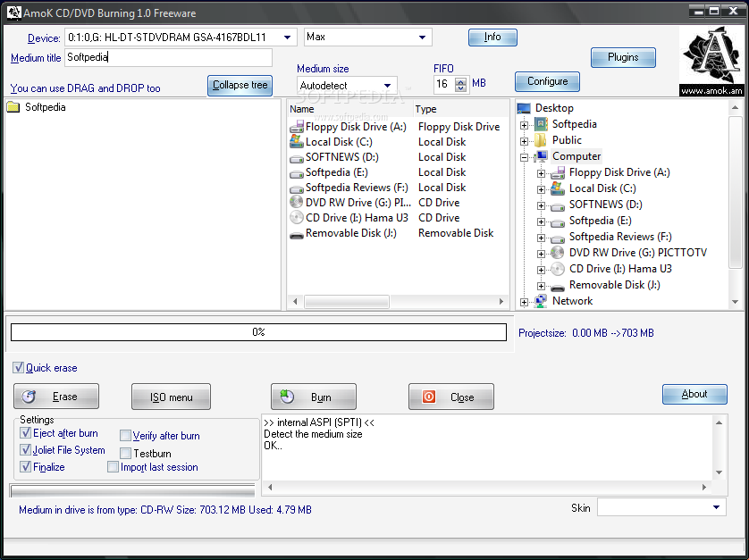Image resolution: width=749 pixels, height=560 pixels.
Task: Click the Erase disc button
Action: (56, 397)
